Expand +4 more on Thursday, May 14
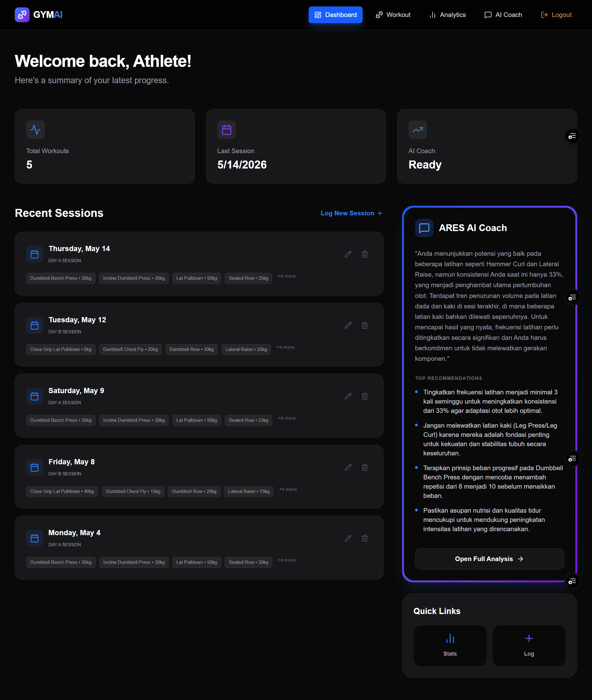The width and height of the screenshot is (592, 700). point(287,276)
